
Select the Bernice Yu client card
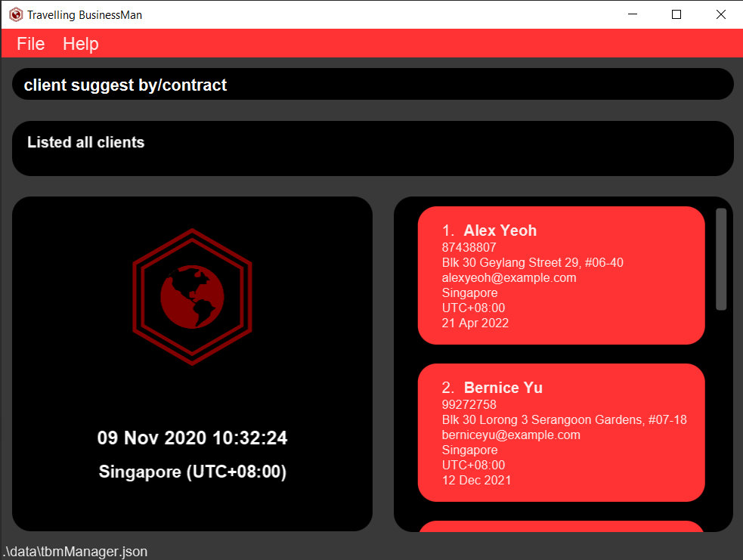561,432
